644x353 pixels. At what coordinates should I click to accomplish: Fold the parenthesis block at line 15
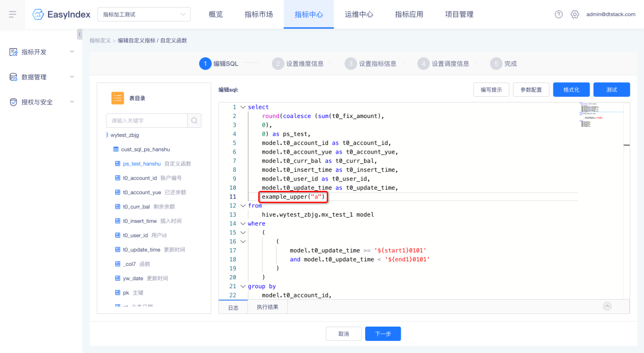243,233
